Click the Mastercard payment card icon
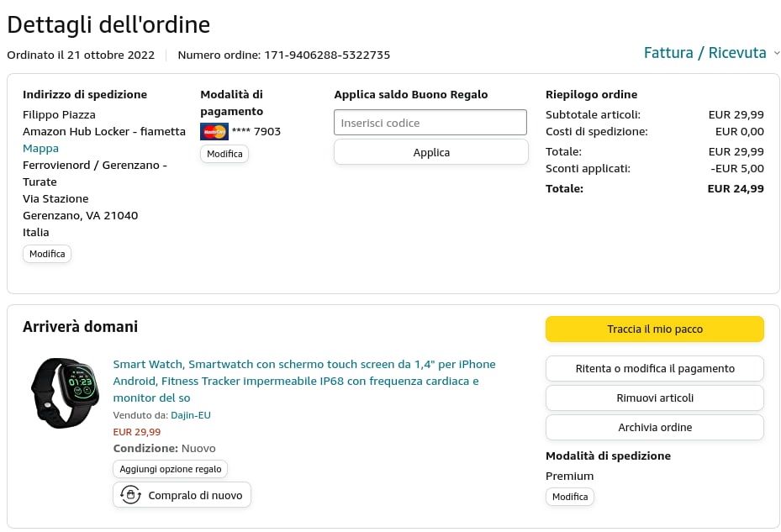 click(x=214, y=132)
